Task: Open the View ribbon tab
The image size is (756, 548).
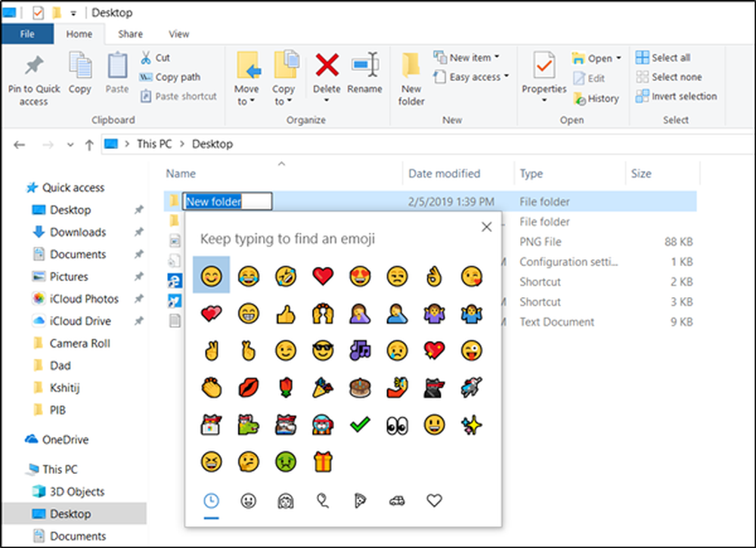Action: pos(178,34)
